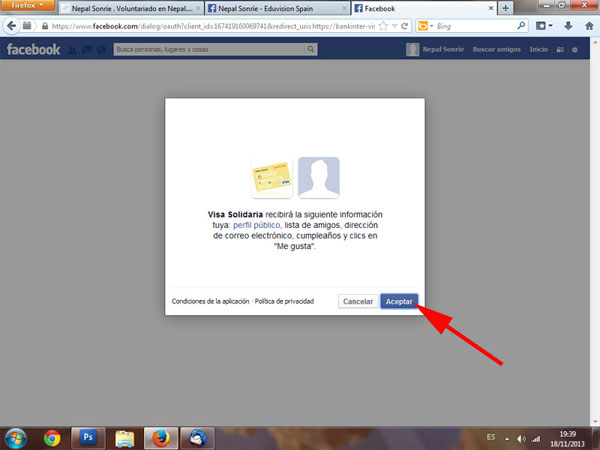The width and height of the screenshot is (600, 450).
Task: Select the Facebook browser tab
Action: tap(424, 8)
